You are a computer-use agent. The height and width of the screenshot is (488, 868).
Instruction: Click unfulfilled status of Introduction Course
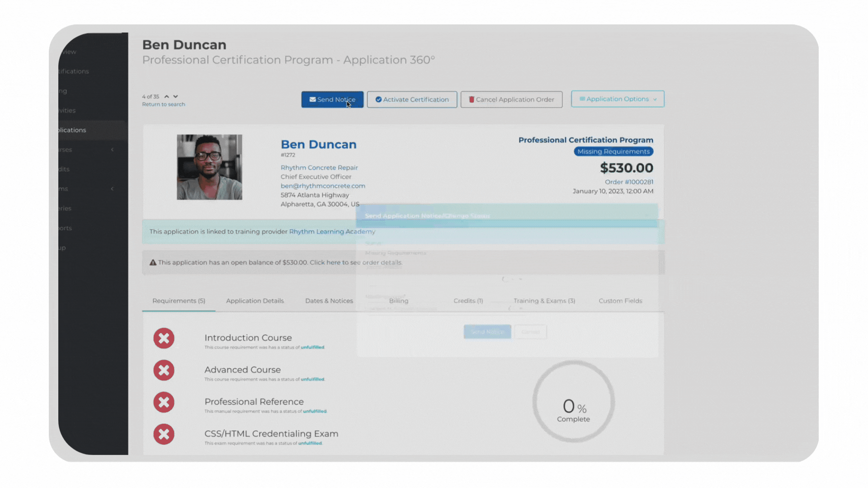coord(312,347)
